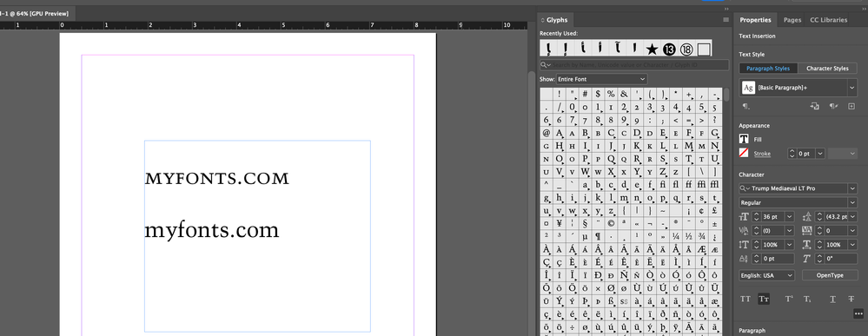Screen dimensions: 868x336
Task: Click the skew angle stepper arrows
Action: pyautogui.click(x=819, y=259)
